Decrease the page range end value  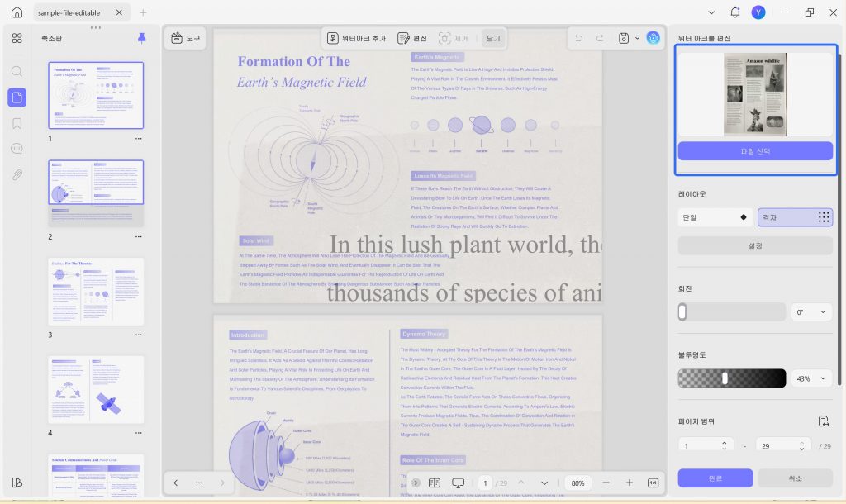801,449
